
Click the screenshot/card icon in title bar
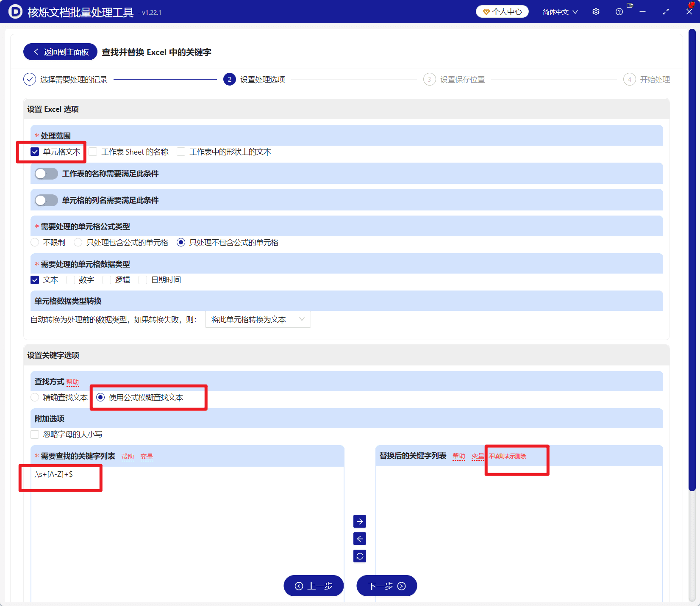click(630, 6)
